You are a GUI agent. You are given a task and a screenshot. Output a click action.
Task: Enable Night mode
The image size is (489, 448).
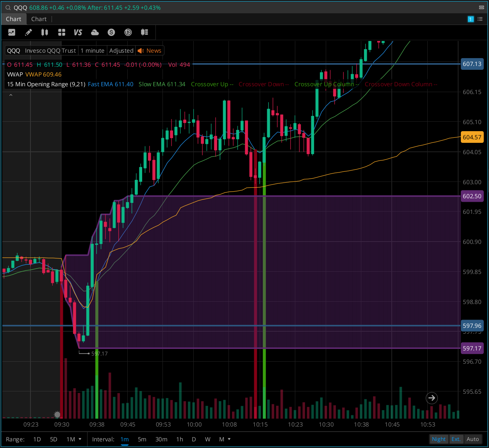coord(439,439)
